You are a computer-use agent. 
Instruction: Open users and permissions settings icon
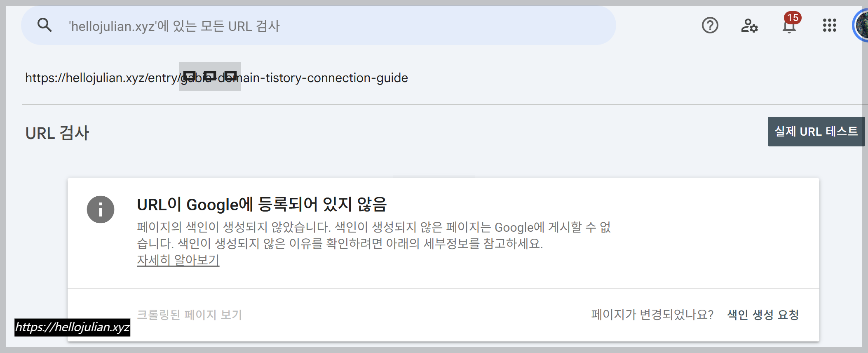click(x=749, y=26)
